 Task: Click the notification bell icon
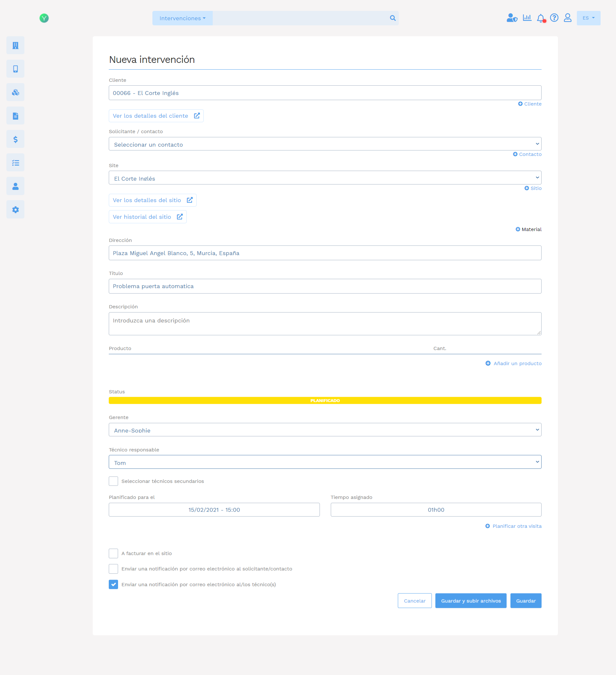540,18
